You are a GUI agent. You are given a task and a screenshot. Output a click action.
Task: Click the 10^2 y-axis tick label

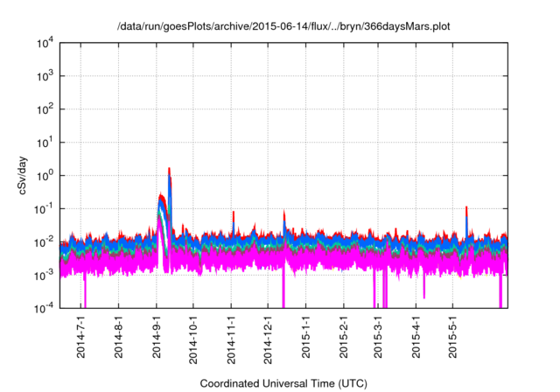[x=45, y=109]
